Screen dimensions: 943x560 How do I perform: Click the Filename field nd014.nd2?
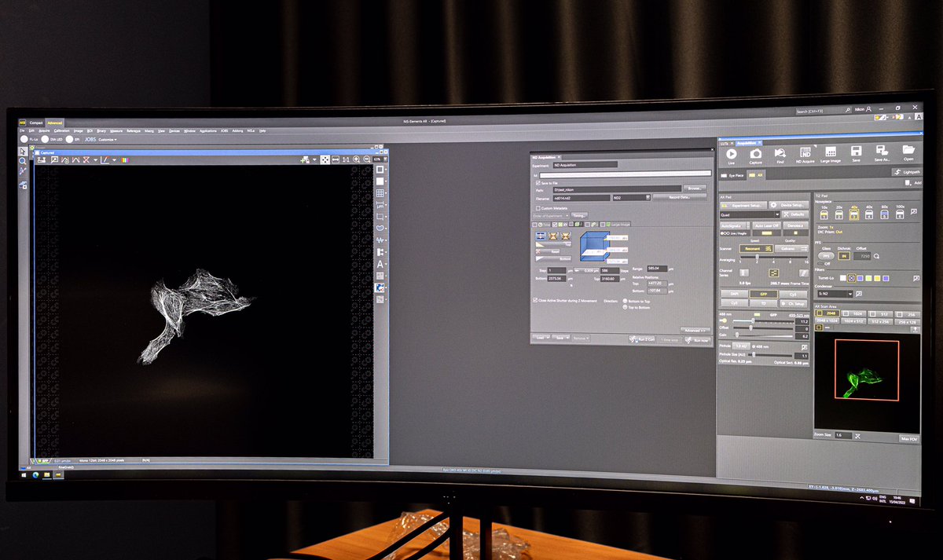point(581,197)
